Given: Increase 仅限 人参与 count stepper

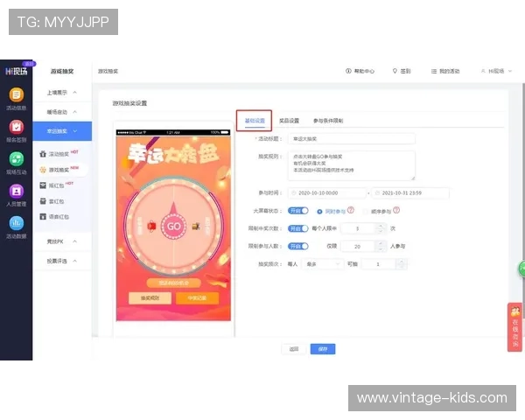Looking at the screenshot, I should (381, 243).
